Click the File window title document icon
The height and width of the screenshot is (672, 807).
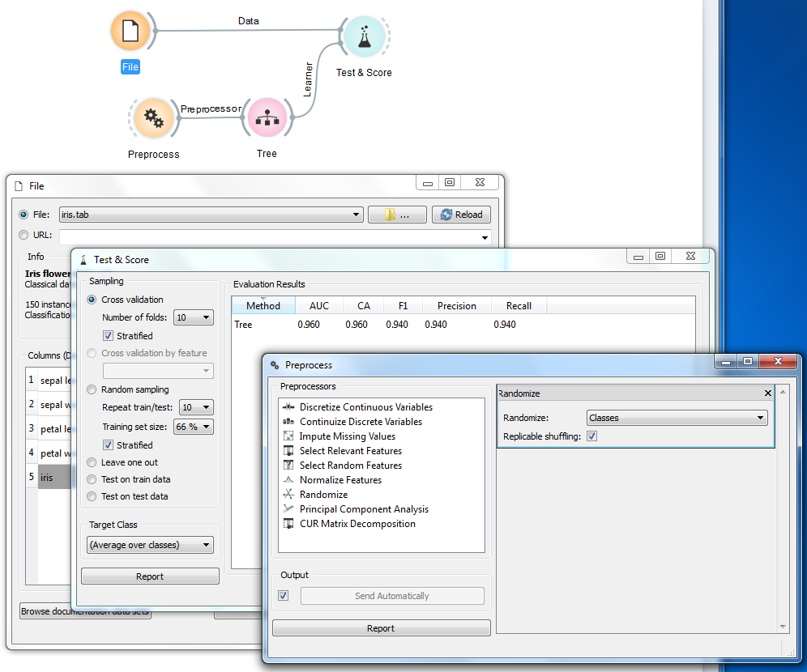[x=19, y=186]
